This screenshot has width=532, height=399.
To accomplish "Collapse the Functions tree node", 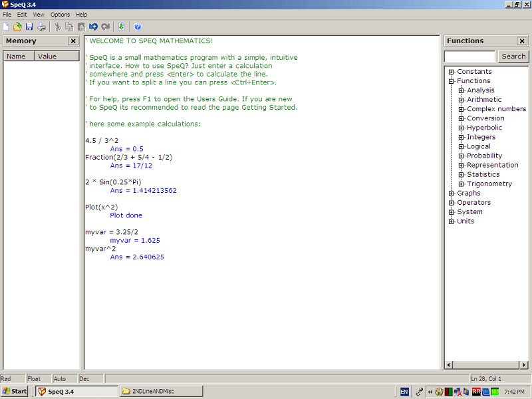I will pos(452,81).
